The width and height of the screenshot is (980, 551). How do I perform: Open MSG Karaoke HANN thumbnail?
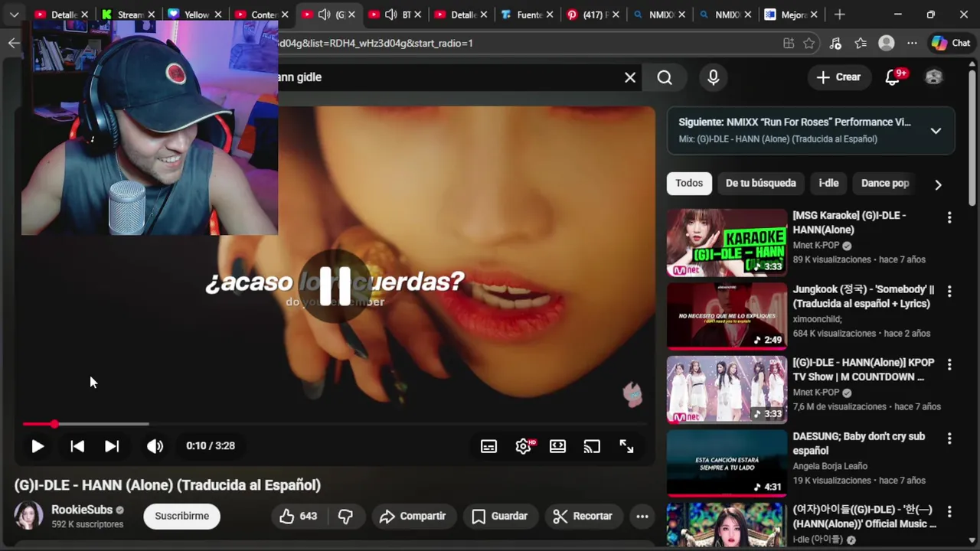click(x=727, y=243)
